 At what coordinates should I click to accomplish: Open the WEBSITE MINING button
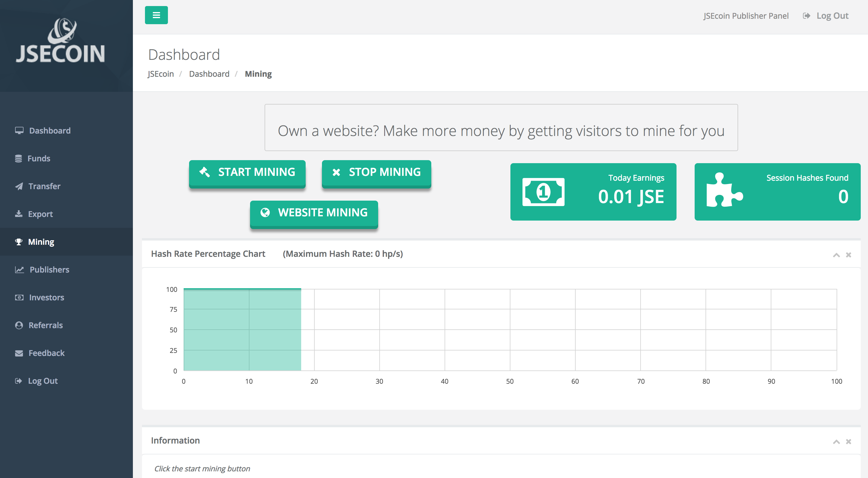coord(314,213)
